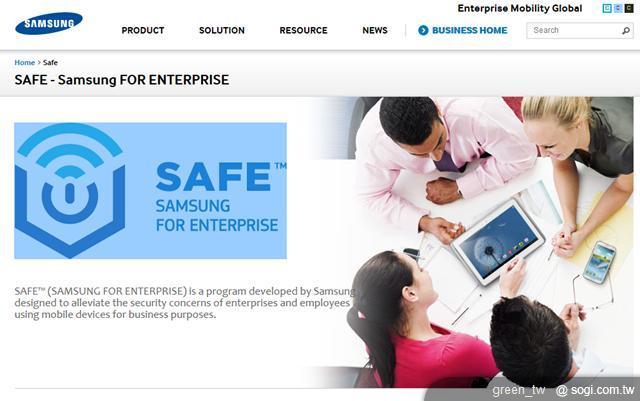This screenshot has width=640, height=401.
Task: Click the Home breadcrumb link
Action: tap(24, 62)
